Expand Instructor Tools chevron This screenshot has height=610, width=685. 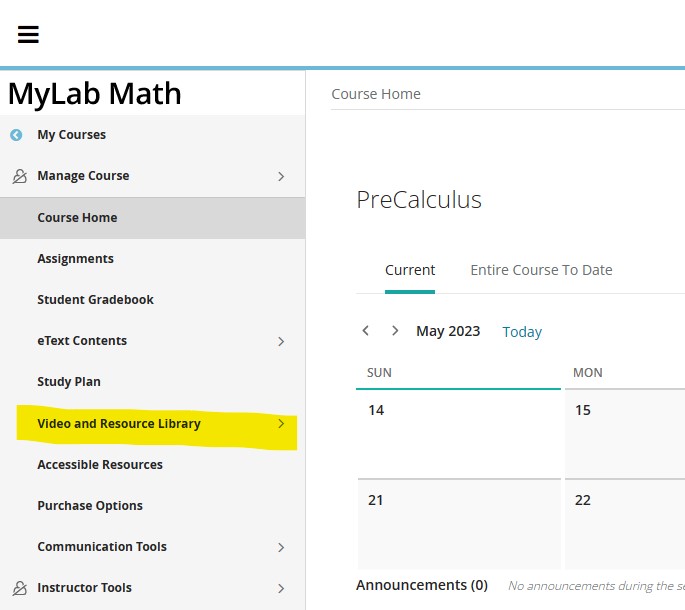click(x=281, y=589)
